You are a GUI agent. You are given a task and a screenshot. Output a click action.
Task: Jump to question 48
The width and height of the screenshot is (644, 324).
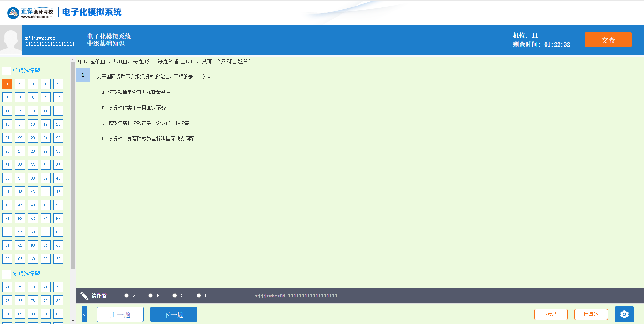point(33,205)
